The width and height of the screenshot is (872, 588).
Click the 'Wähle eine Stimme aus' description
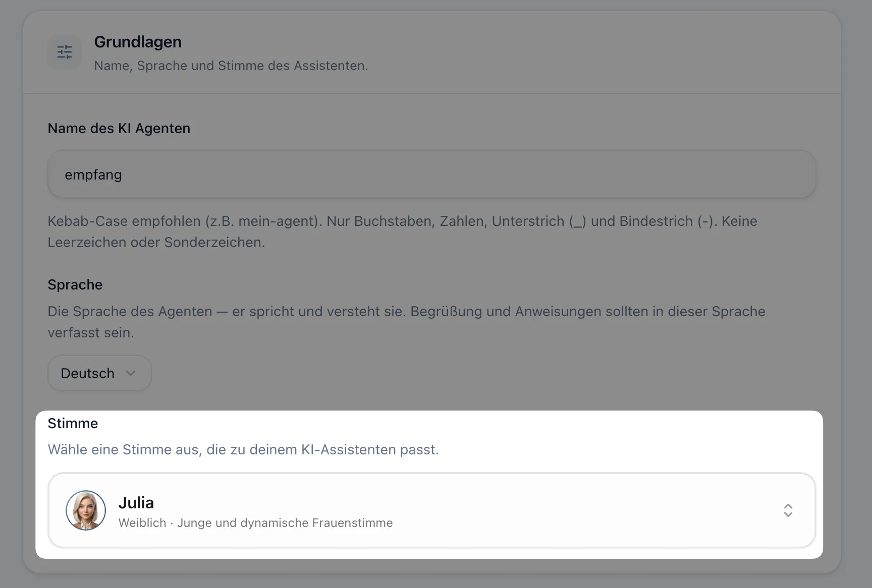pos(243,449)
